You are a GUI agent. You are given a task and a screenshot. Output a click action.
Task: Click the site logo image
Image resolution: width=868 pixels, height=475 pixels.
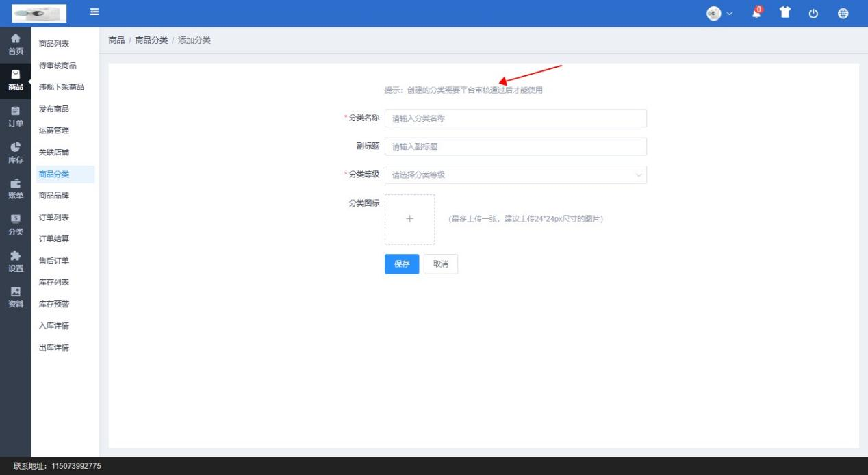tap(39, 13)
